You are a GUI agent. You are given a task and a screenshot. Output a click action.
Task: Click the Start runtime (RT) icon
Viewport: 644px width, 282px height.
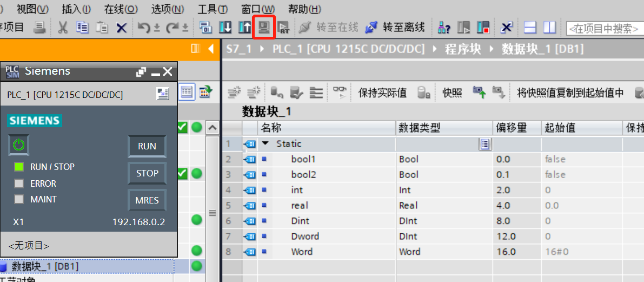(x=283, y=28)
